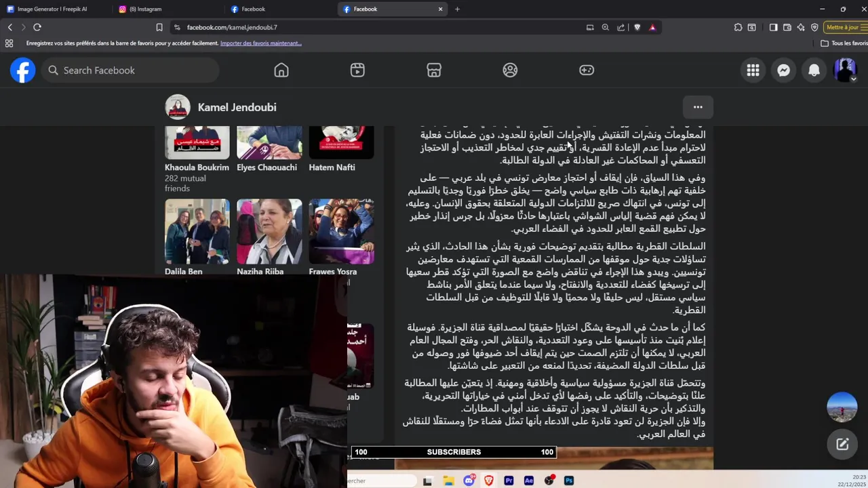
Task: Open Premiere Pro from taskbar
Action: pyautogui.click(x=509, y=481)
